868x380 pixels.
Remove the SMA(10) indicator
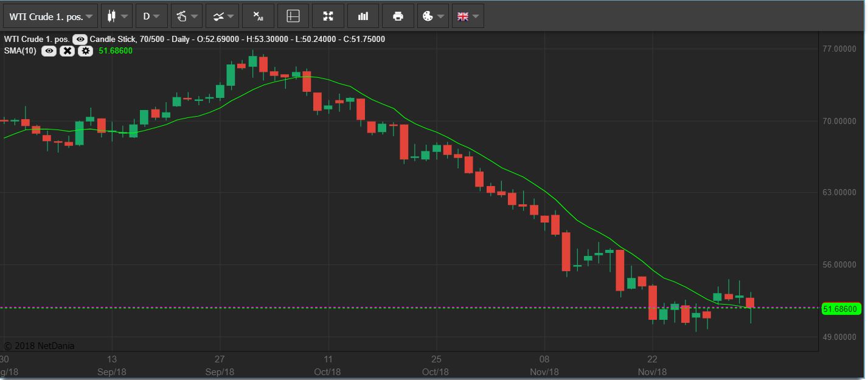click(67, 51)
